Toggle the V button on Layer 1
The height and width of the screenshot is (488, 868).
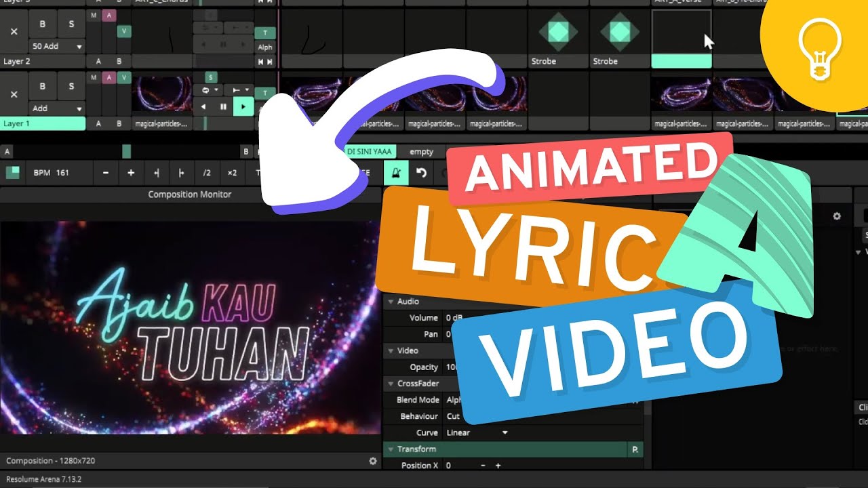click(123, 77)
